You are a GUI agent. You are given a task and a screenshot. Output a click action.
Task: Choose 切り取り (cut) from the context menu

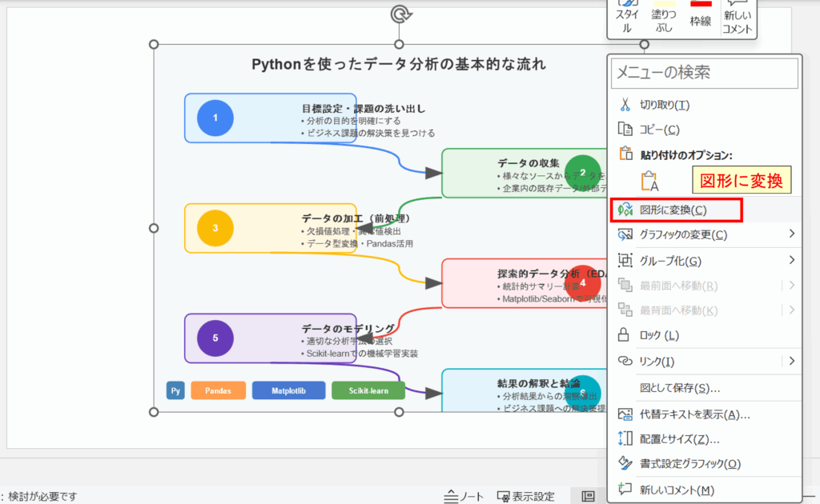[705, 105]
